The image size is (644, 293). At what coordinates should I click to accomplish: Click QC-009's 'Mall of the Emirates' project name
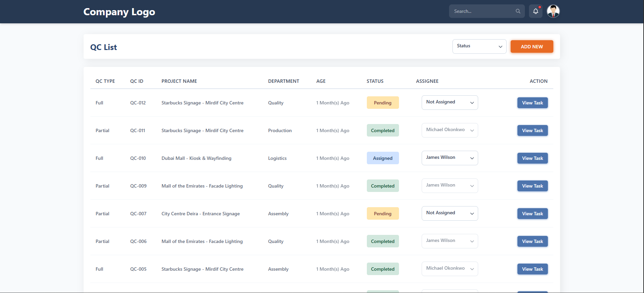click(x=202, y=186)
